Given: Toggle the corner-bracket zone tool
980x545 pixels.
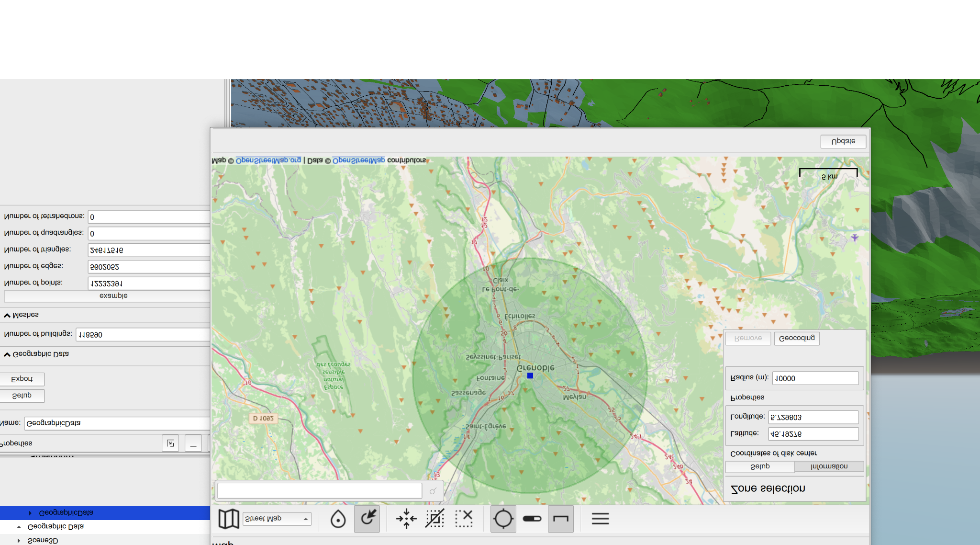Looking at the screenshot, I should pyautogui.click(x=560, y=519).
